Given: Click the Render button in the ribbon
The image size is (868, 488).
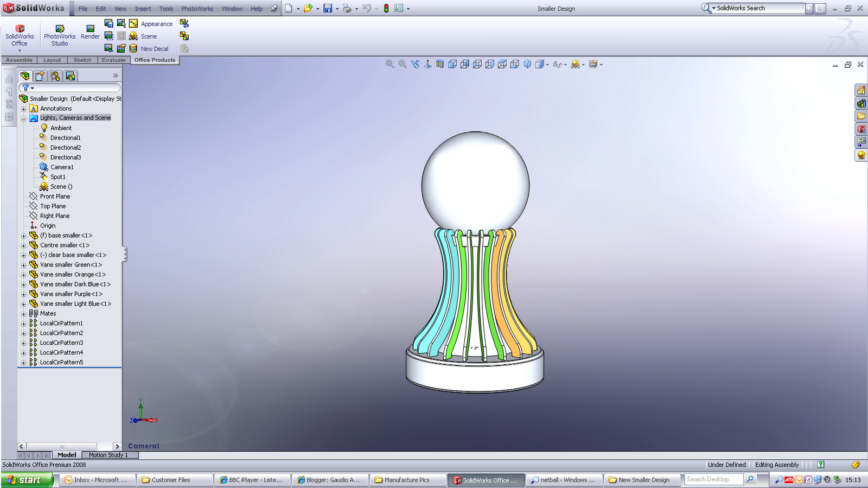Looking at the screenshot, I should (x=90, y=32).
